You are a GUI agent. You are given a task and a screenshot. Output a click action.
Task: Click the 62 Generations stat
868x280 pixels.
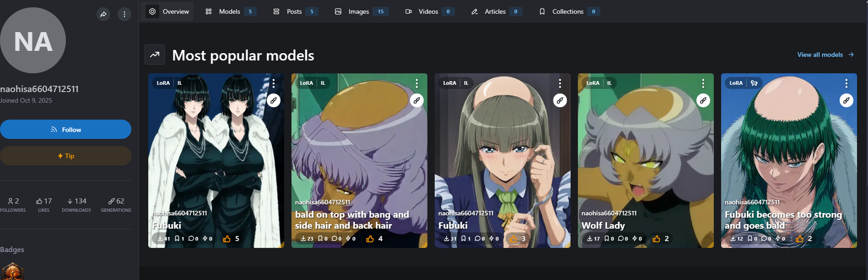click(116, 205)
